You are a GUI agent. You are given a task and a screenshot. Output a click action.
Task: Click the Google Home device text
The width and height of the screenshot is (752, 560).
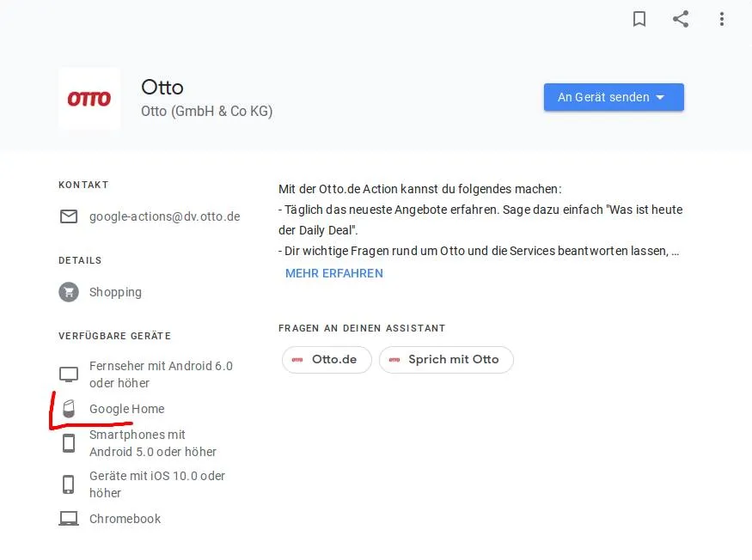(x=127, y=409)
